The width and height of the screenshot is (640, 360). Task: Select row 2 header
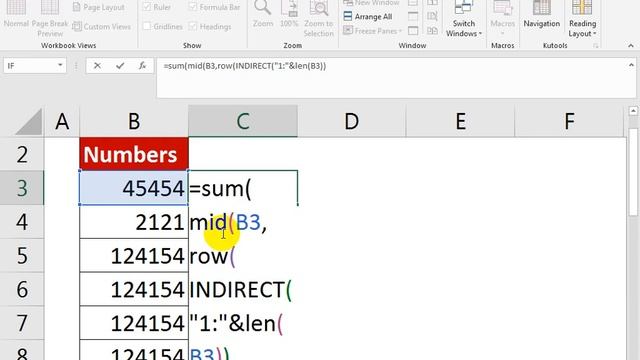point(22,154)
